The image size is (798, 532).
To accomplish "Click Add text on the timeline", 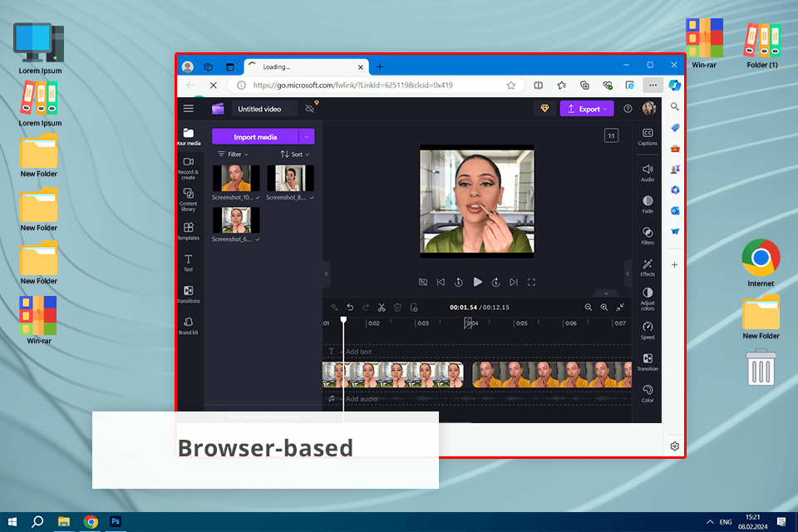I will tap(358, 352).
